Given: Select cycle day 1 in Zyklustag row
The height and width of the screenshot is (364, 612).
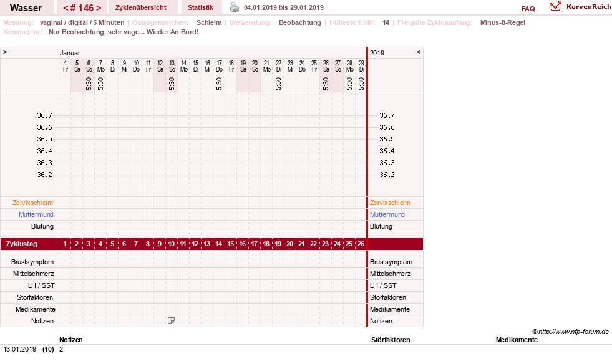Looking at the screenshot, I should [x=65, y=244].
